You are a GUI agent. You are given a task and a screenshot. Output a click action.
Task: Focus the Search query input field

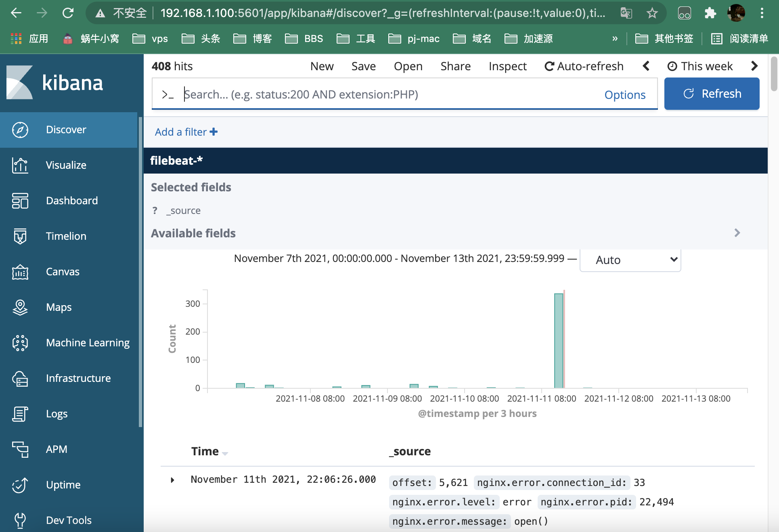(387, 94)
